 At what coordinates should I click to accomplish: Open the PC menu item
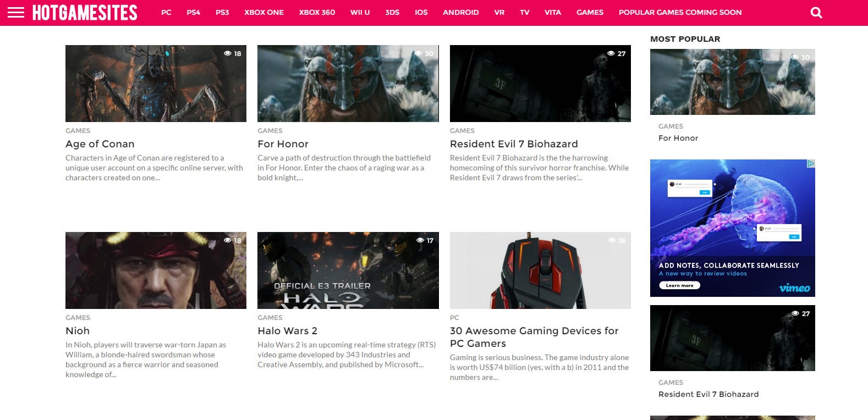tap(166, 12)
